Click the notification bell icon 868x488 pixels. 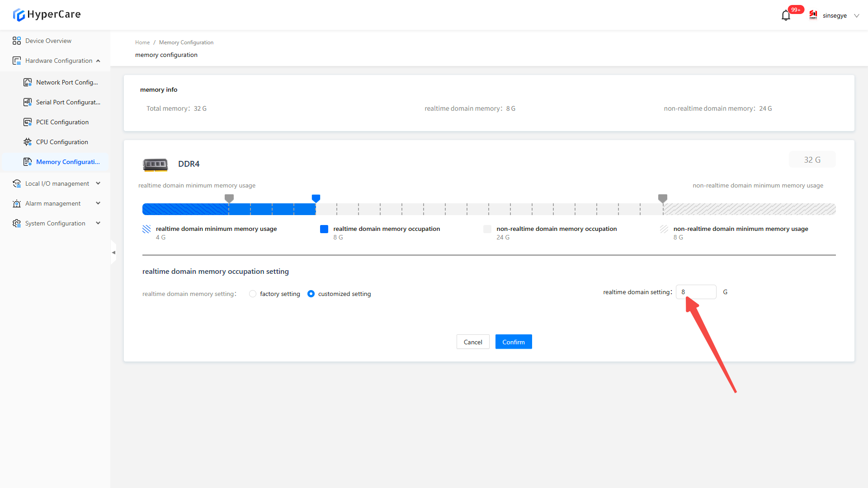pos(786,16)
